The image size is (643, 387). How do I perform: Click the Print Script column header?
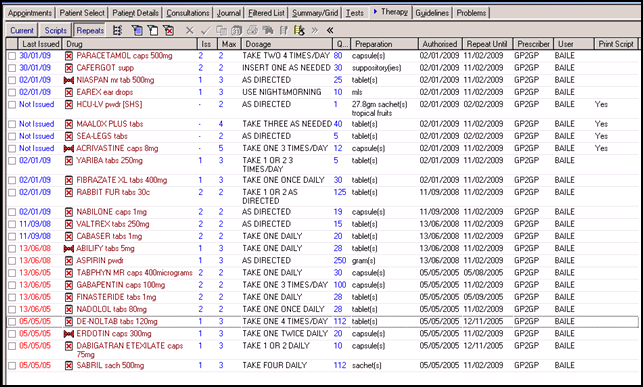click(616, 44)
